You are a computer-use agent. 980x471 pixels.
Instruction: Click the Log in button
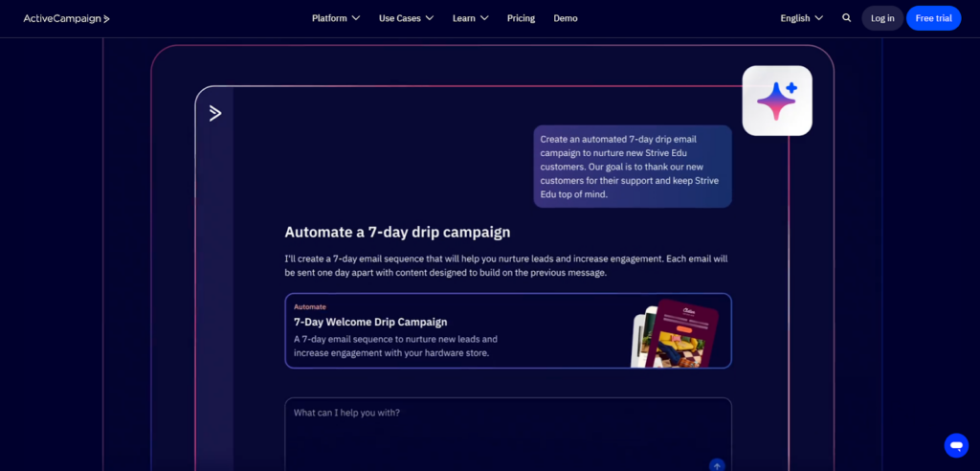[882, 18]
